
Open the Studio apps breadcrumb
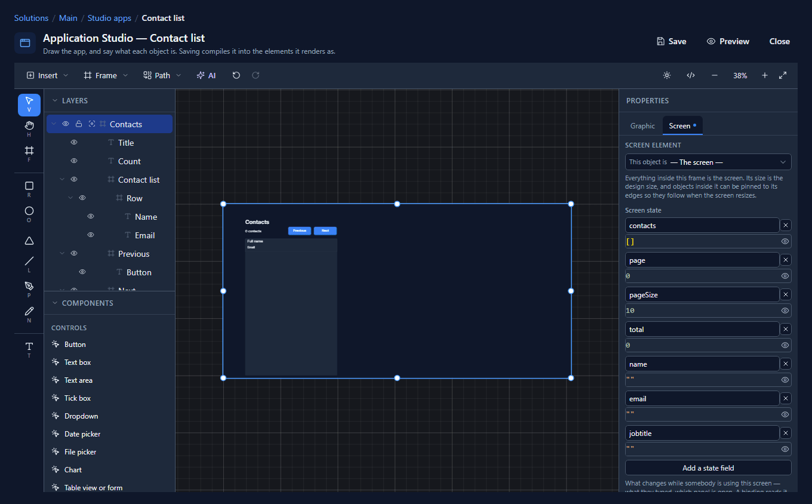tap(109, 18)
